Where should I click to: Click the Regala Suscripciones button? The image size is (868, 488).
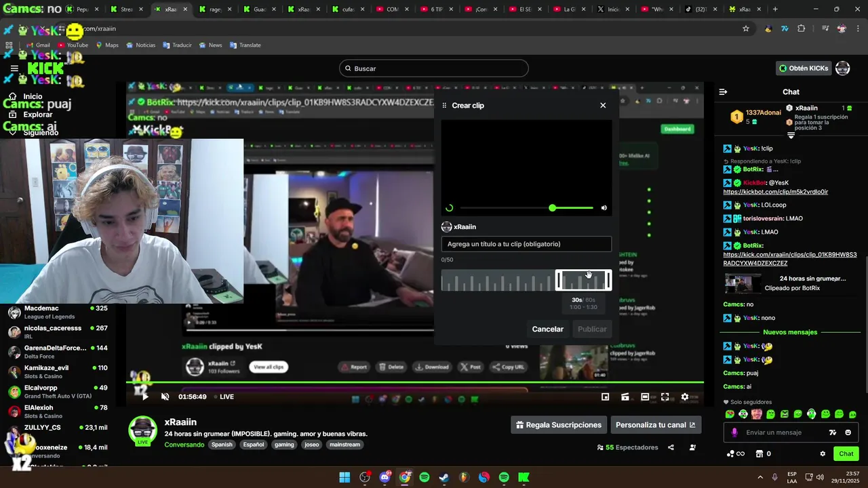coord(559,425)
